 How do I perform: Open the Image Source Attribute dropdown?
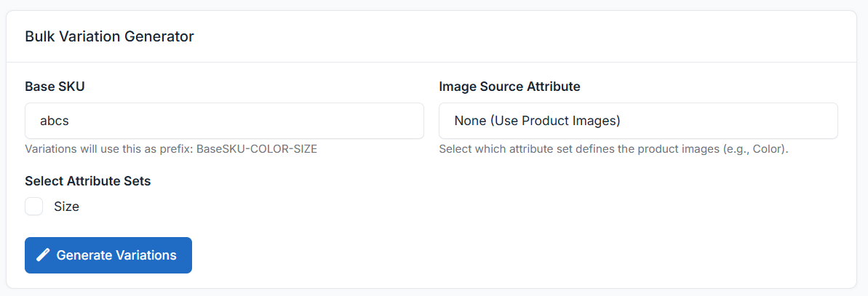point(638,121)
